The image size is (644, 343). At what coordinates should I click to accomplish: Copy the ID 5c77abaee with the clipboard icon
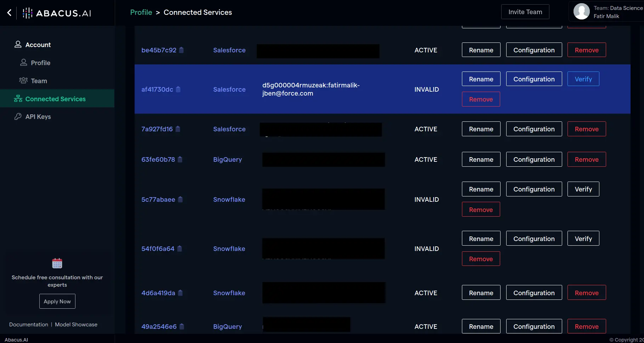tap(180, 199)
